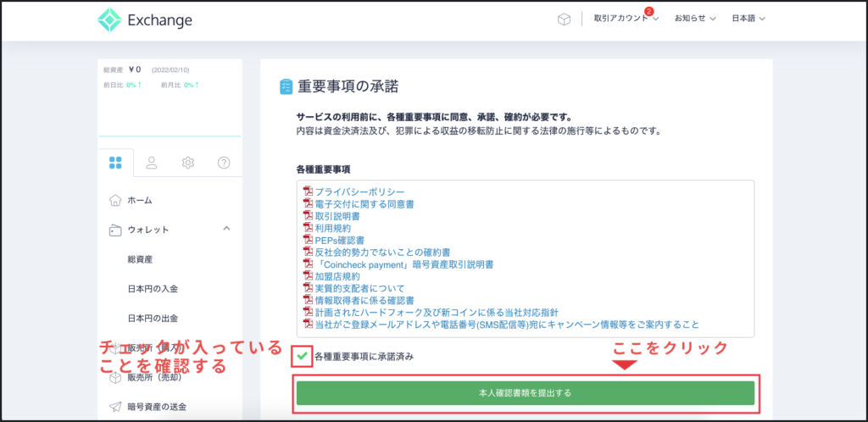The height and width of the screenshot is (422, 868).
Task: Open the settings gear icon tab
Action: tap(187, 162)
